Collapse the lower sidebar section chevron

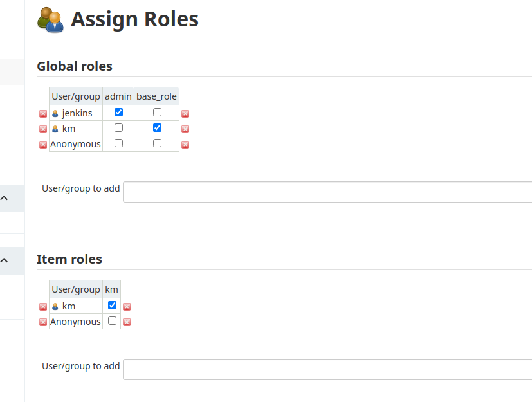point(5,260)
